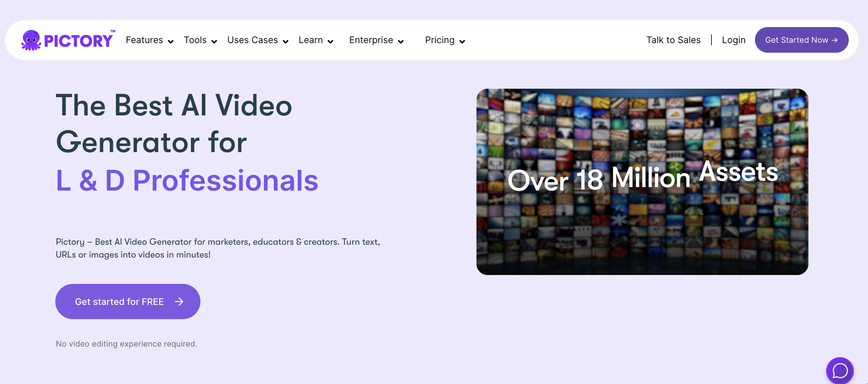868x384 pixels.
Task: Click the Get started for FREE button
Action: pos(119,301)
